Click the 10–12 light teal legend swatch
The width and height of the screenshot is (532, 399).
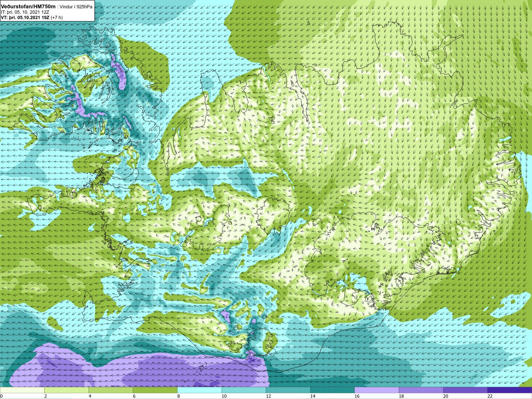pos(244,390)
